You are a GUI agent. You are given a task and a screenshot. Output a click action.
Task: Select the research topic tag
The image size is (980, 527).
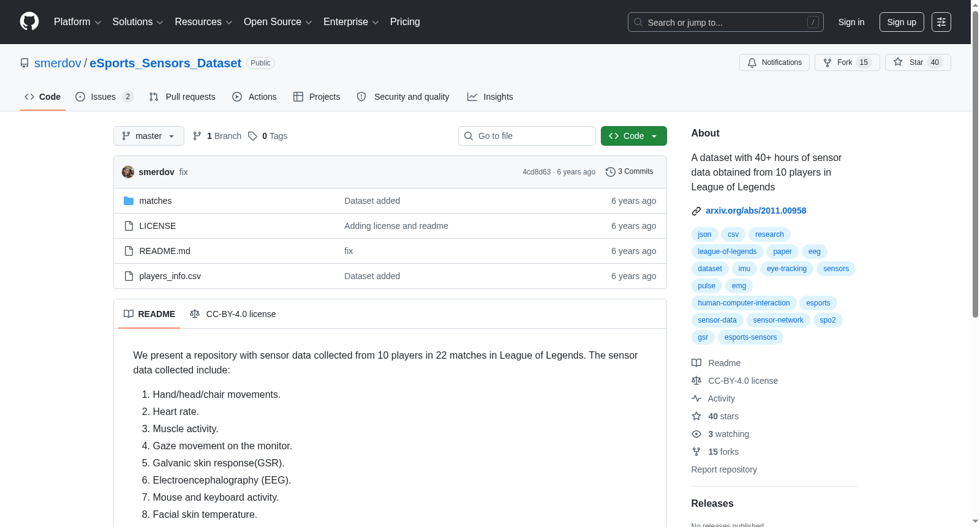click(x=769, y=234)
